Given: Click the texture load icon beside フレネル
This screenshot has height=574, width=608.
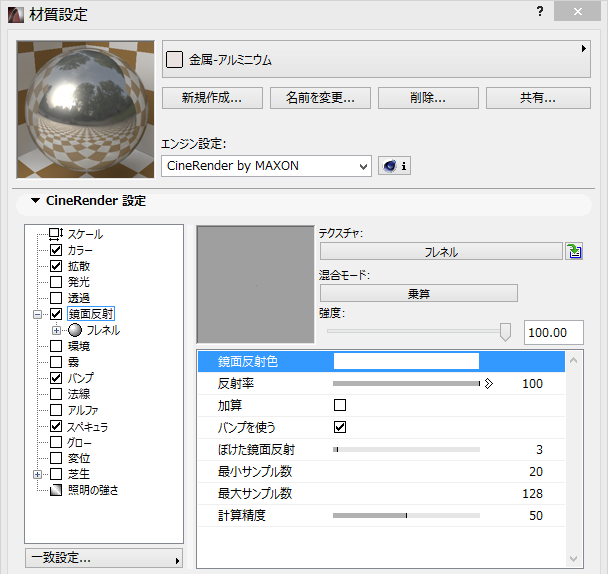Looking at the screenshot, I should pyautogui.click(x=574, y=251).
